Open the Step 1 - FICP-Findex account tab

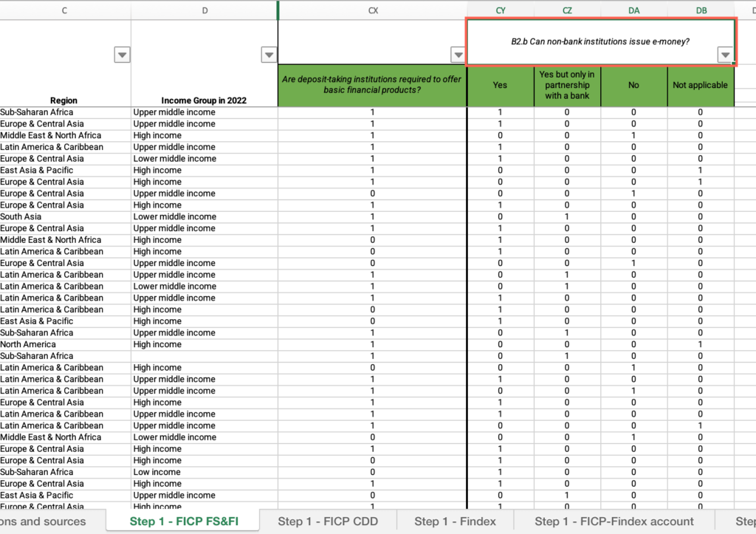614,521
